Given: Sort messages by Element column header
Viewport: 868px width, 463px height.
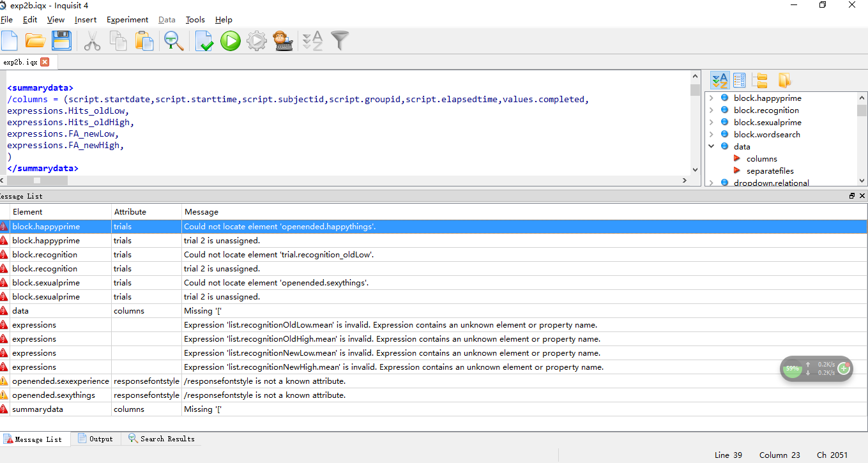Looking at the screenshot, I should tap(61, 211).
